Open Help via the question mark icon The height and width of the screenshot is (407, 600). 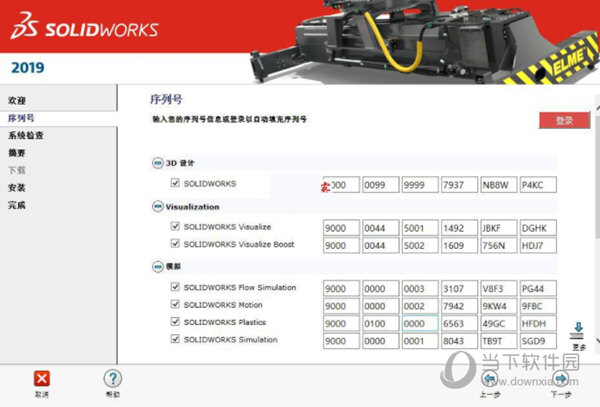click(112, 378)
